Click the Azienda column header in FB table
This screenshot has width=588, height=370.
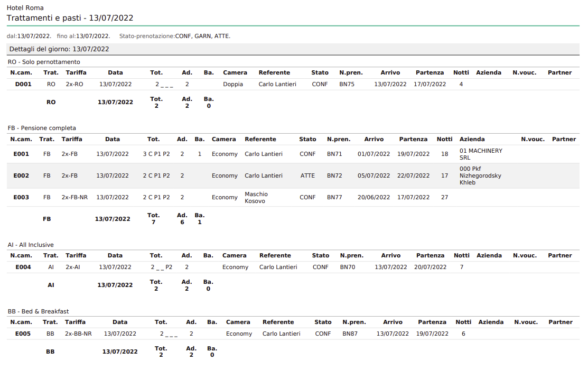pyautogui.click(x=472, y=139)
